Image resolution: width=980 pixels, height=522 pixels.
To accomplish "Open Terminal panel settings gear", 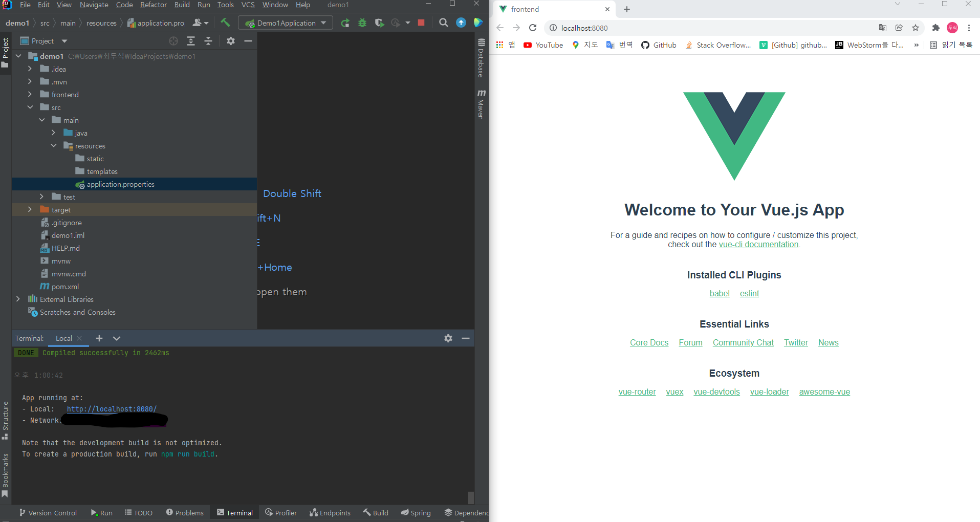I will [448, 338].
